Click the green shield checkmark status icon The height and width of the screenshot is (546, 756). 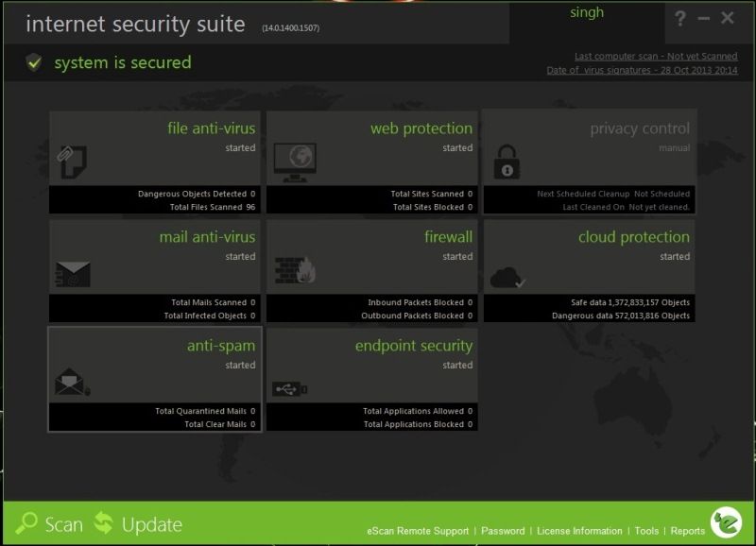click(x=34, y=62)
